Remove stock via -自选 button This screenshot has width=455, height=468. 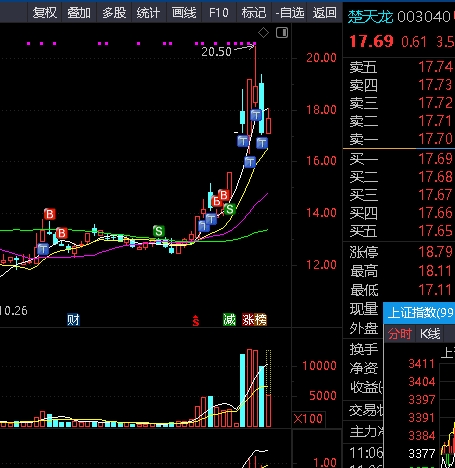click(289, 13)
